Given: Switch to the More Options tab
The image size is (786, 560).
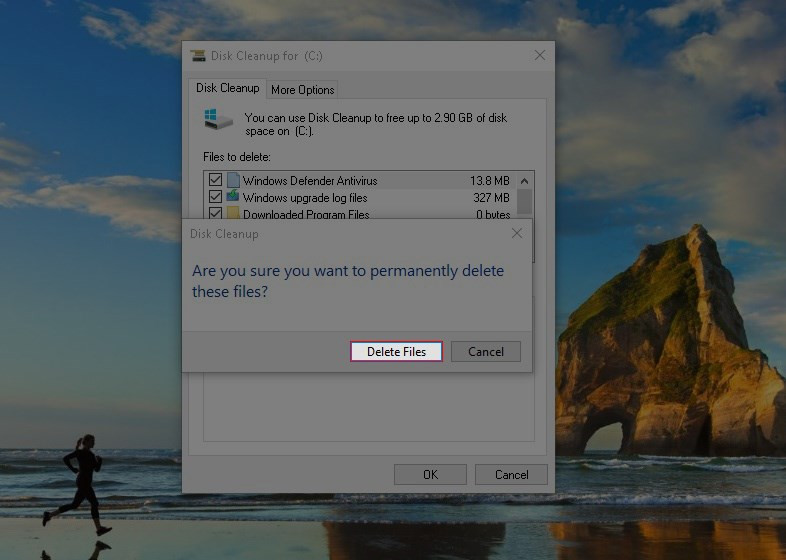Looking at the screenshot, I should tap(302, 90).
